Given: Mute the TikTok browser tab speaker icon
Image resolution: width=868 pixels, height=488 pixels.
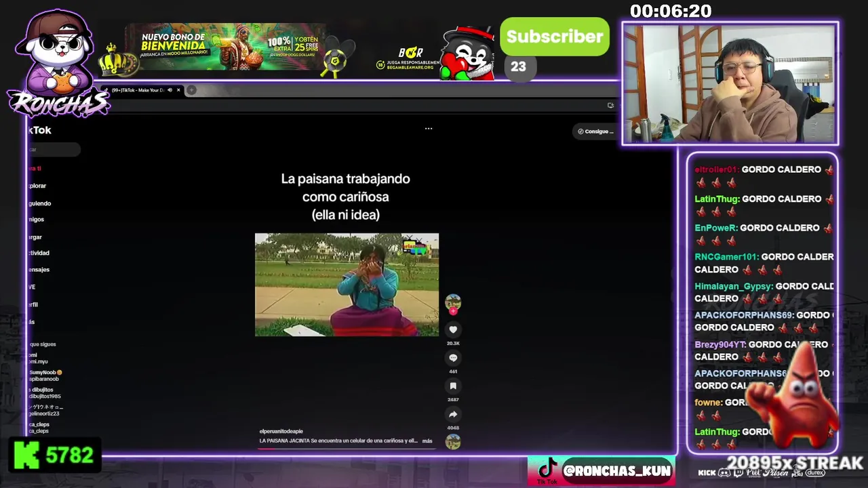Looking at the screenshot, I should 170,90.
